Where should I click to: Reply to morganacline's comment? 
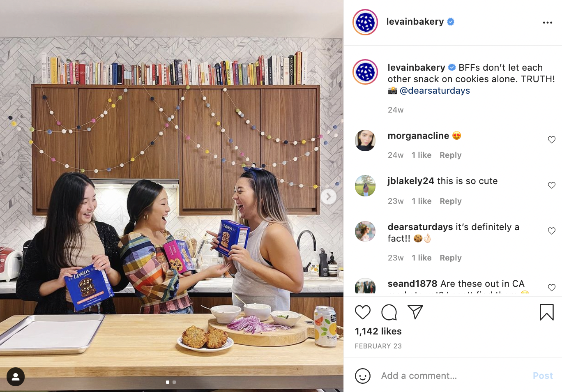[450, 155]
